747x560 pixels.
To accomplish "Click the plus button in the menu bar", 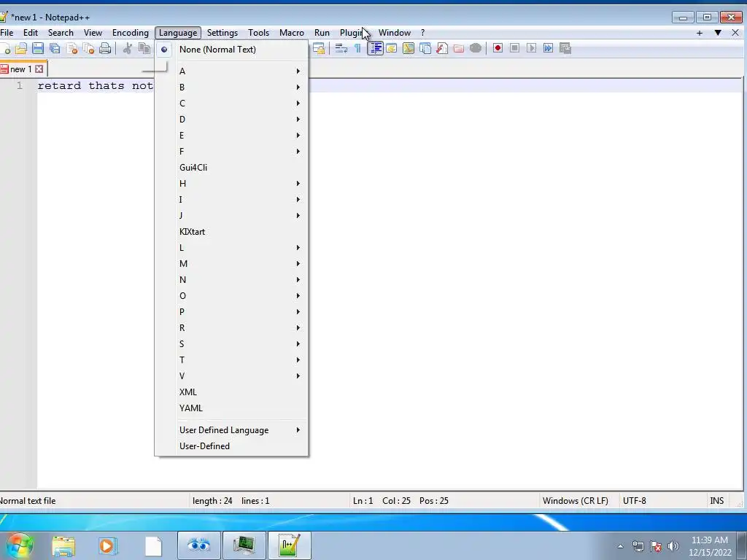I will (x=700, y=33).
